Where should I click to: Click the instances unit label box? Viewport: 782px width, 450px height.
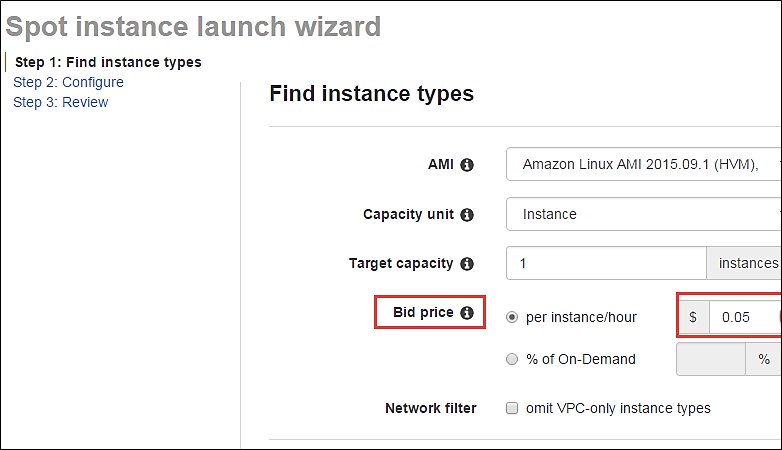coord(745,264)
